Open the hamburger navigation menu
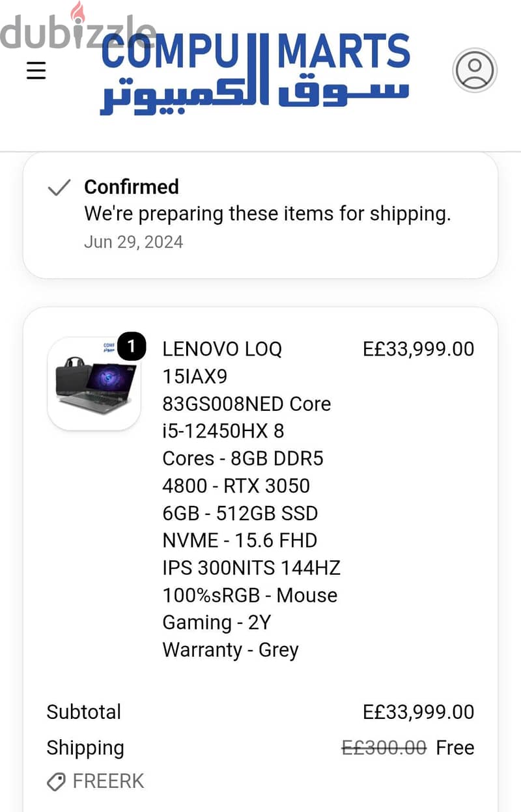Image resolution: width=521 pixels, height=812 pixels. pyautogui.click(x=36, y=70)
